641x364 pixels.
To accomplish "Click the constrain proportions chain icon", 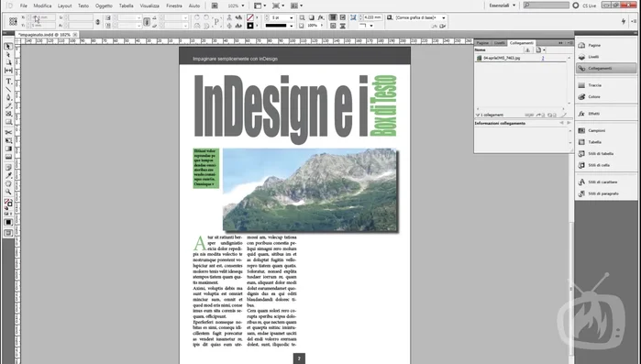I will [x=98, y=22].
